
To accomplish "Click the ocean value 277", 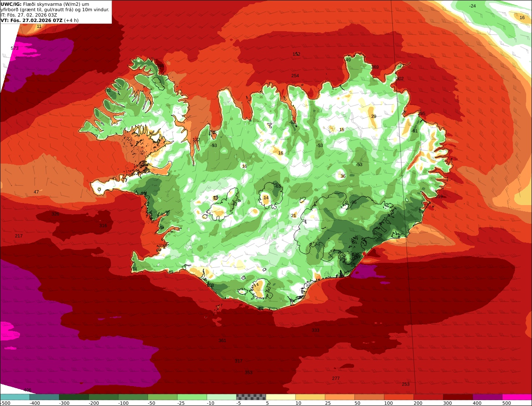I will 336,378.
